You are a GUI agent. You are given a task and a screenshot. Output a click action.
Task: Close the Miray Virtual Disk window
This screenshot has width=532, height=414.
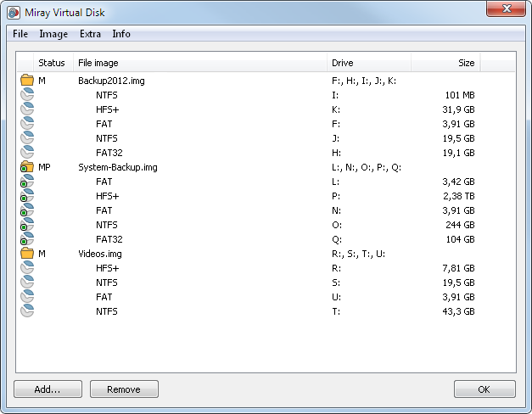(506, 8)
